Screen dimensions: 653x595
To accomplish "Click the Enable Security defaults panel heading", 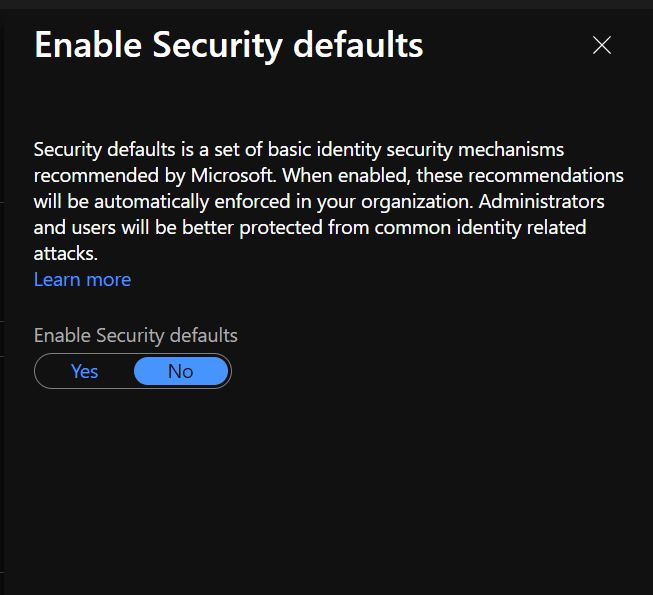I will coord(228,45).
